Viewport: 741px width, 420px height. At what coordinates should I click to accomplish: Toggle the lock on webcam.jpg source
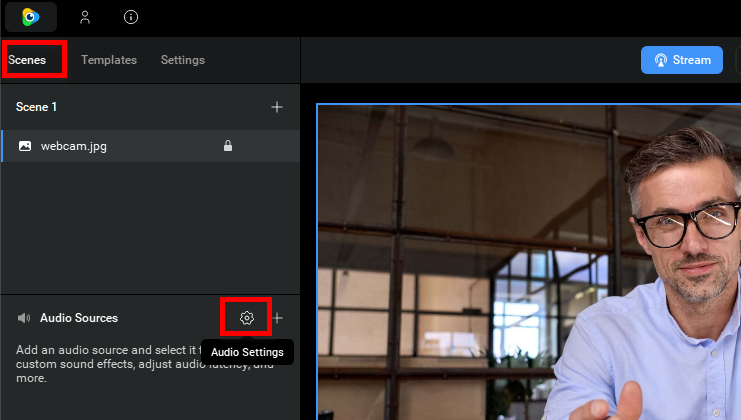(x=228, y=146)
